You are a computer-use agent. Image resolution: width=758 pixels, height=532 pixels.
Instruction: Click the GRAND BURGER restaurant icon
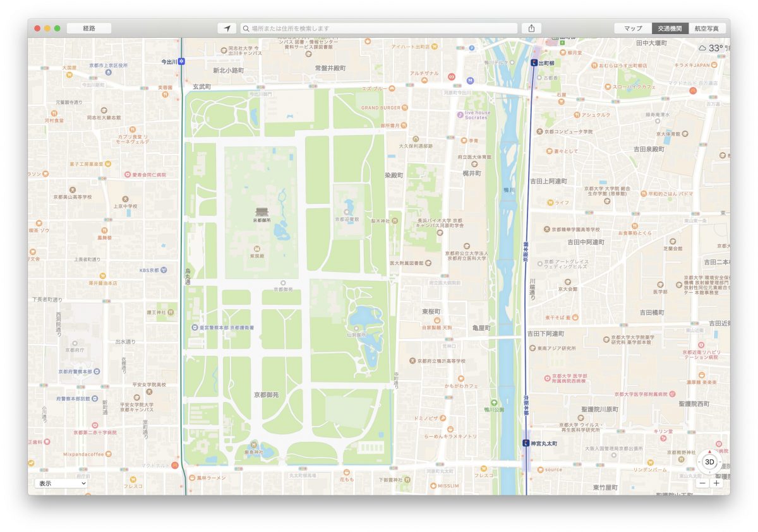click(404, 108)
